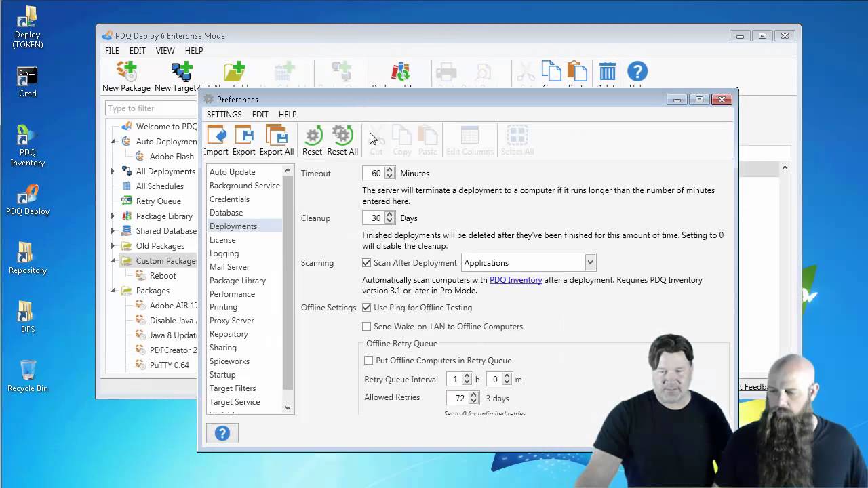Click the Help icon in PDQ Deploy toolbar
Screen dimensions: 868x488
pos(637,72)
